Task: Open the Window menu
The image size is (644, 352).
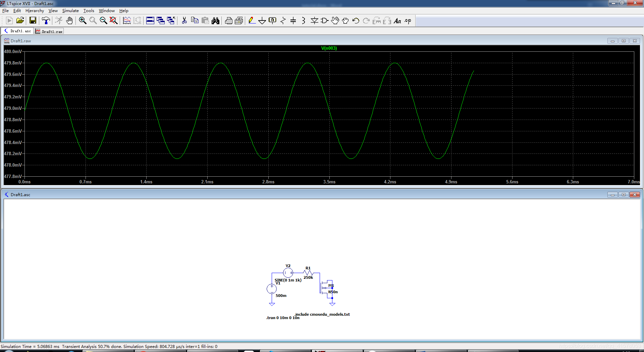Action: 107,11
